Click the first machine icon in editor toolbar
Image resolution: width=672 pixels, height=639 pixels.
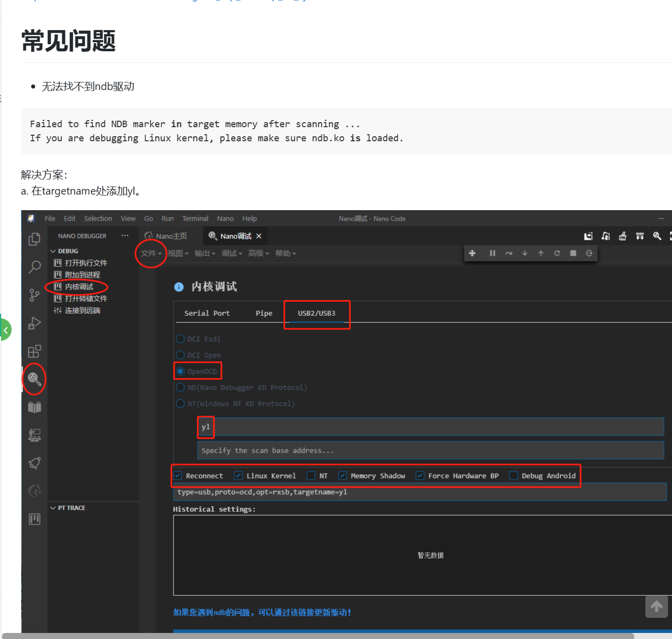click(x=588, y=236)
